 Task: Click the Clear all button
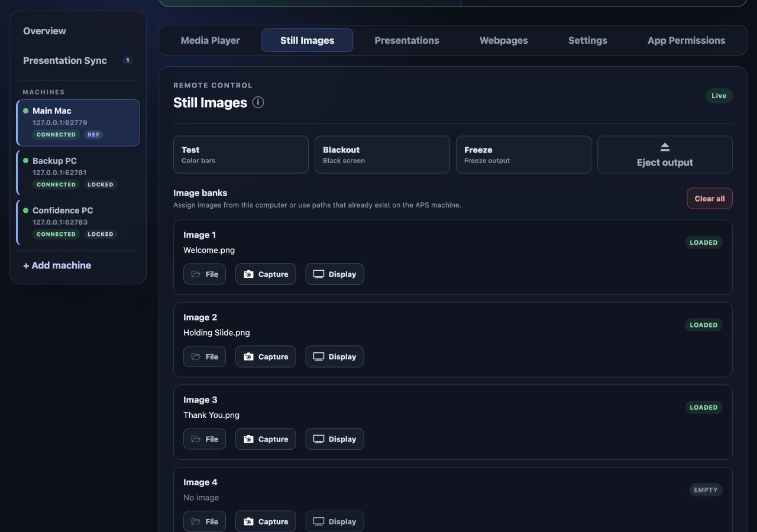(x=710, y=199)
